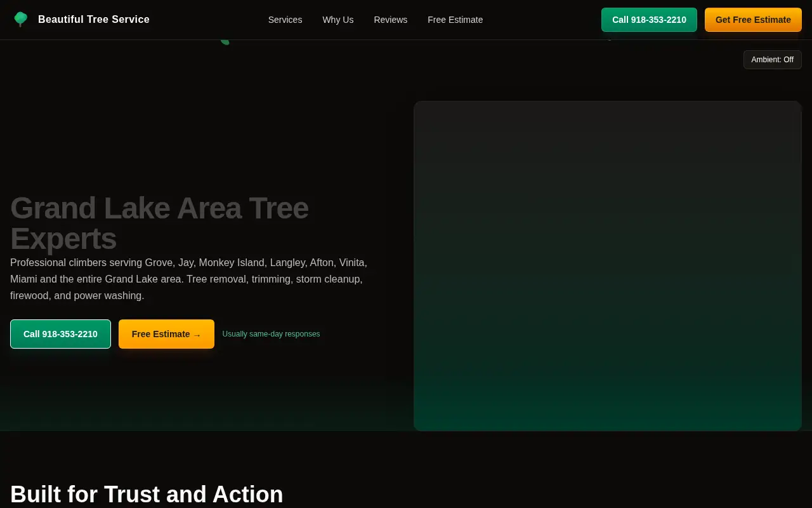
Task: Click the hero description paragraph text
Action: tap(188, 279)
